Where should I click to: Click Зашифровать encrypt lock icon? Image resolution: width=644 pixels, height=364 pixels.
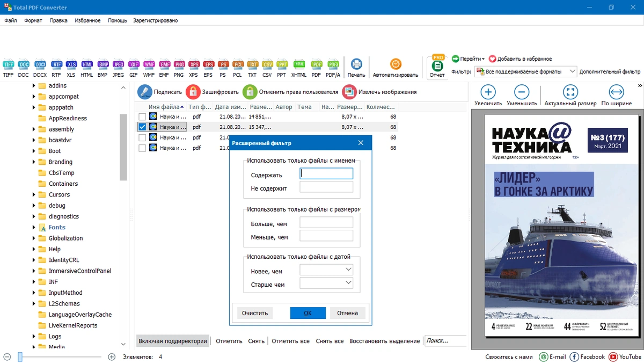pyautogui.click(x=193, y=92)
